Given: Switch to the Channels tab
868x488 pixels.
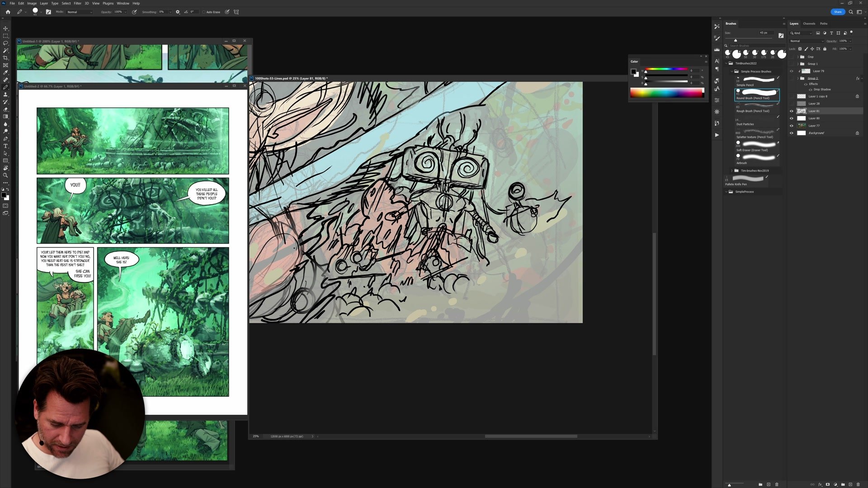Looking at the screenshot, I should [809, 23].
